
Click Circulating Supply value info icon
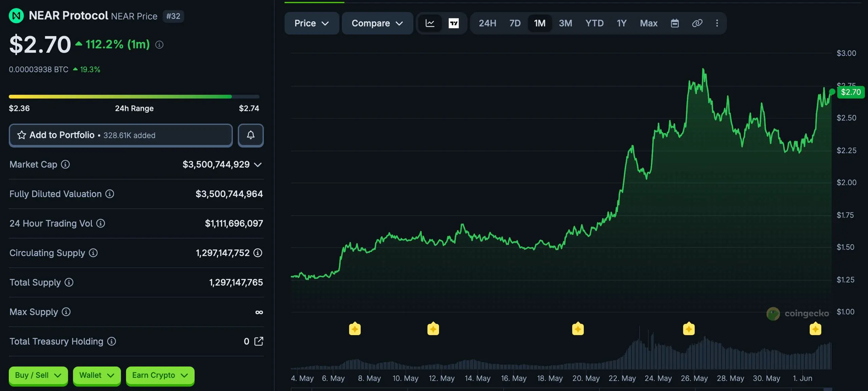[x=258, y=253]
